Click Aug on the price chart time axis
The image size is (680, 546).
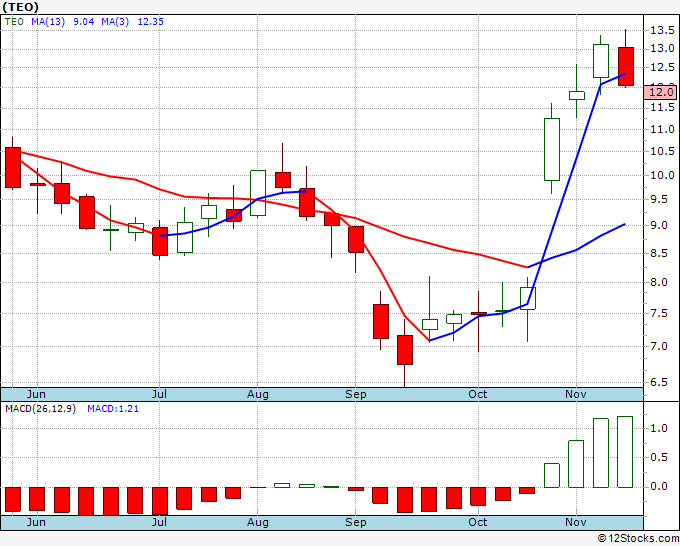click(x=258, y=394)
